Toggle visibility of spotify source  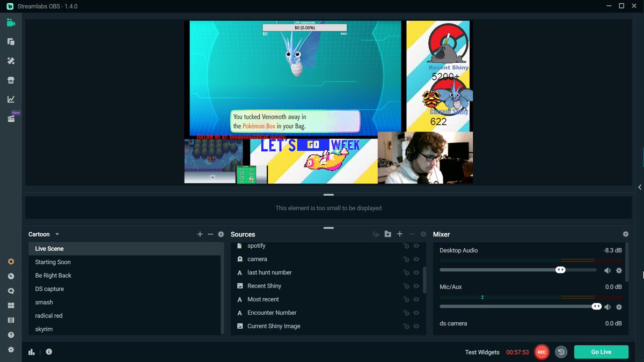[416, 246]
